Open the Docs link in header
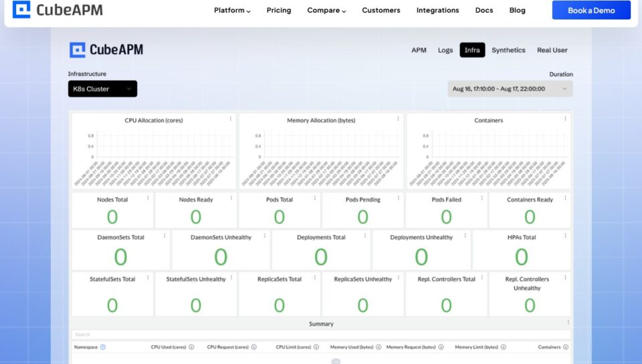The image size is (642, 364). [x=484, y=10]
